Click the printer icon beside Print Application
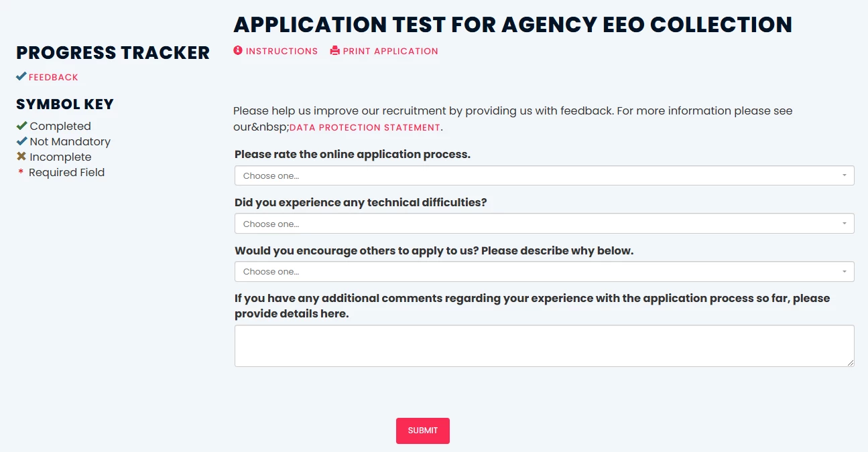868x452 pixels. 335,51
